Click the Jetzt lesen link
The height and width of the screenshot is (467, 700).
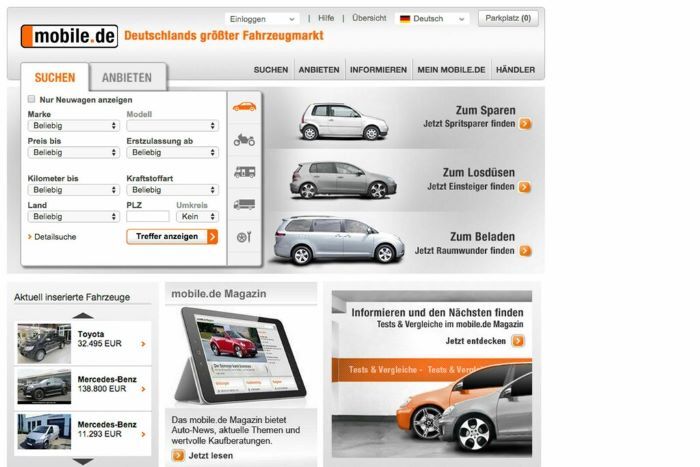coord(211,455)
